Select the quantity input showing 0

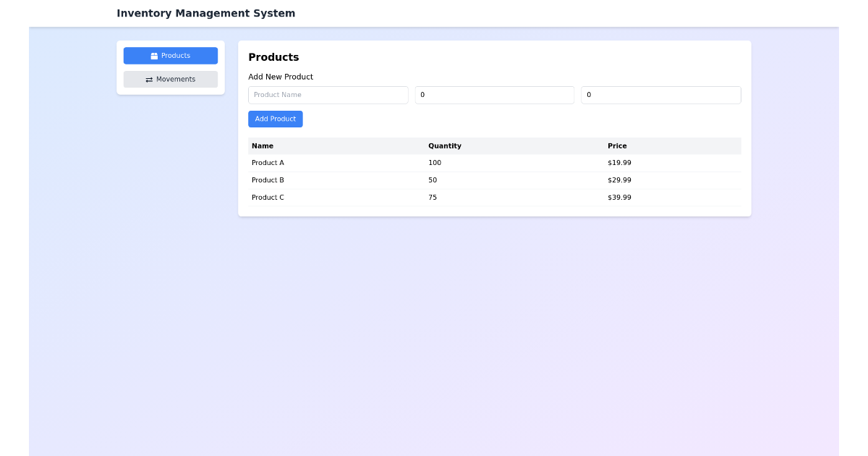click(x=494, y=95)
